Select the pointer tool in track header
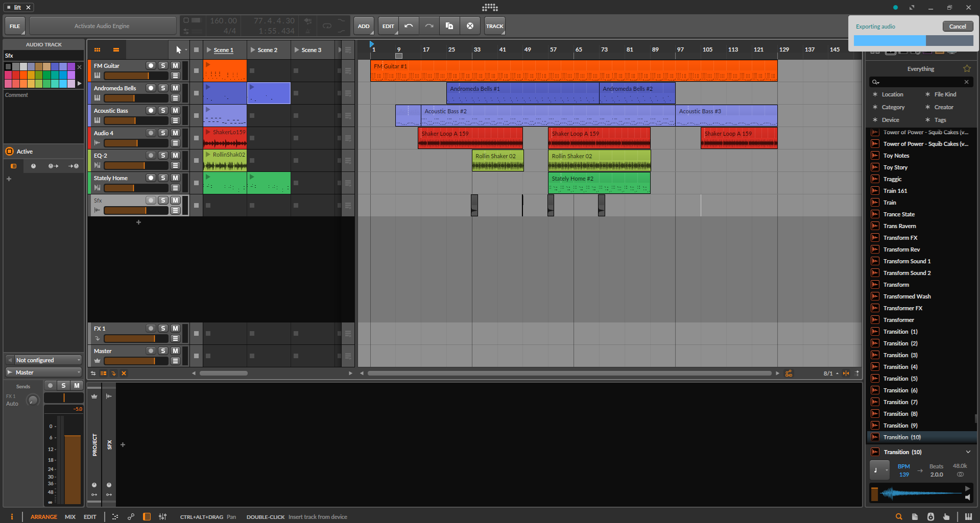This screenshot has width=980, height=523. point(178,50)
